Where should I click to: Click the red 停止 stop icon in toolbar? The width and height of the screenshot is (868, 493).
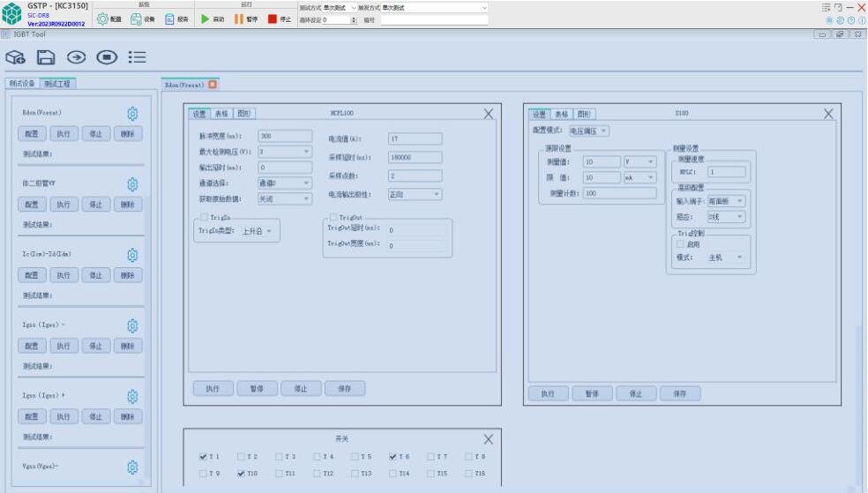(x=273, y=19)
